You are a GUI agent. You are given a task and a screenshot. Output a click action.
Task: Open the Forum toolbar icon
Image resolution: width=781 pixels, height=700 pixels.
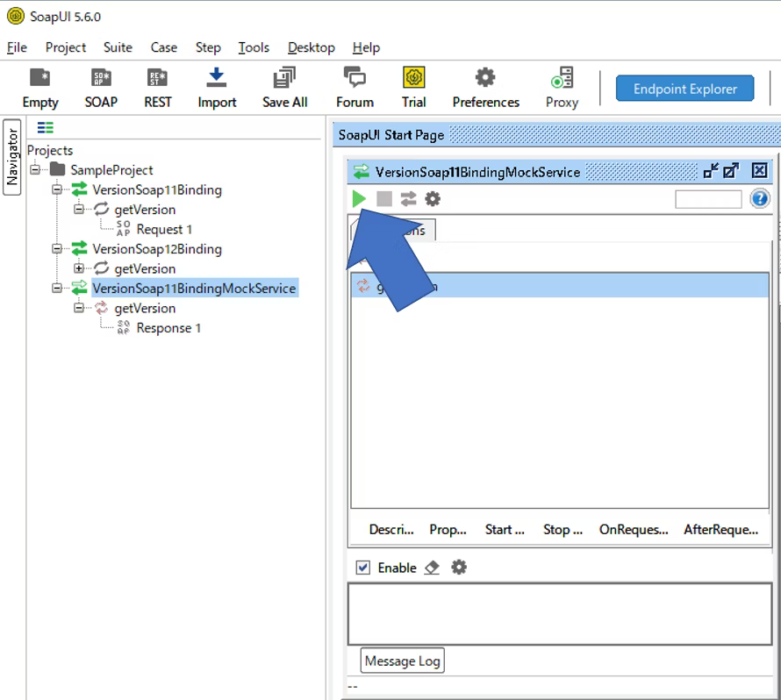coord(355,88)
